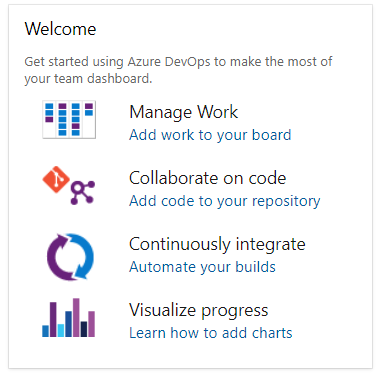The image size is (377, 374).
Task: Click the Kanban board icon beside Manage Work
Action: (69, 119)
